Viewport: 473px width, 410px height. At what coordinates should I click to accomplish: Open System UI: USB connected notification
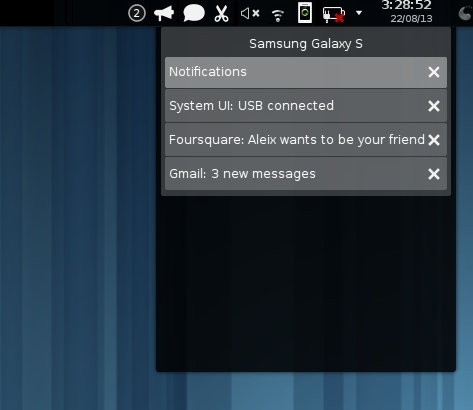pos(306,106)
